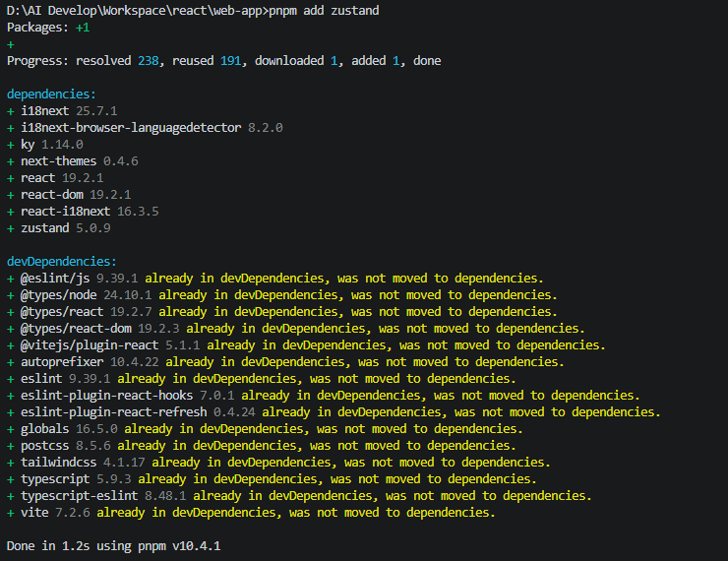Image resolution: width=728 pixels, height=561 pixels.
Task: Click the 'eslint 9.39.1' line
Action: 262,379
